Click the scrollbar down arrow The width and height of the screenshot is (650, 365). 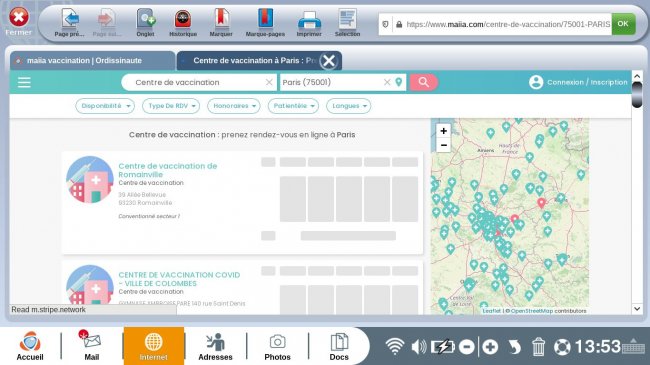point(637,309)
